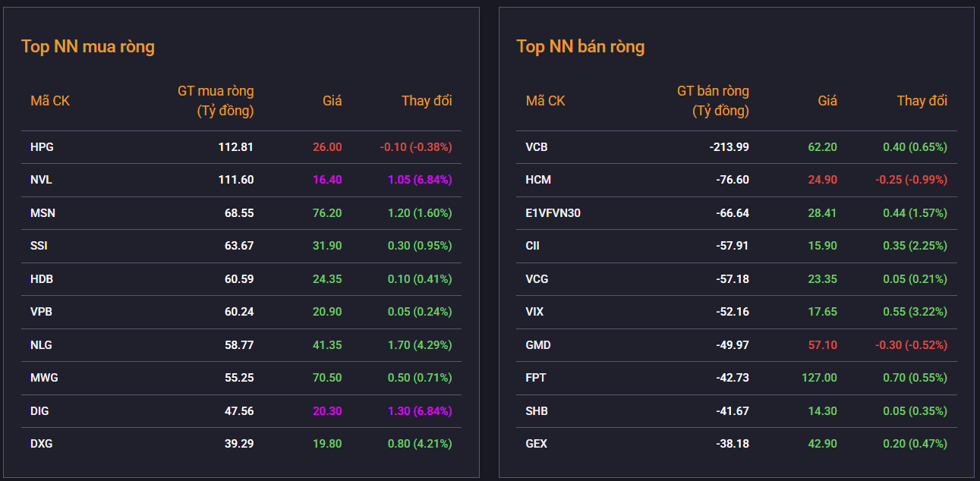Click the SSI ticker row

[x=39, y=246]
